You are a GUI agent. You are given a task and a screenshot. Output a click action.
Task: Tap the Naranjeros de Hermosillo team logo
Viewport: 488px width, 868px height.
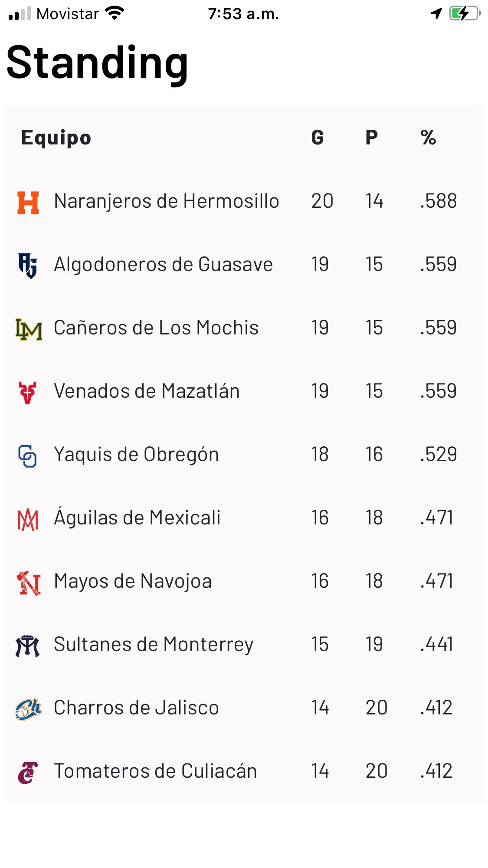(x=28, y=203)
